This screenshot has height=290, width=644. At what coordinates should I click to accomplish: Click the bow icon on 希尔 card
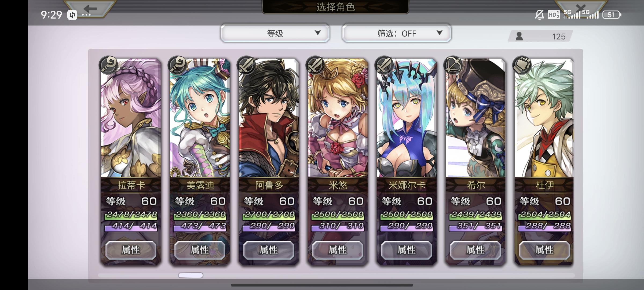(x=453, y=65)
